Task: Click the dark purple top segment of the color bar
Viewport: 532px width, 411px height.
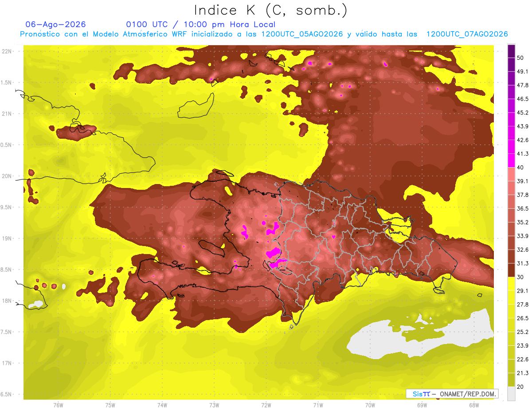Action: coord(511,51)
